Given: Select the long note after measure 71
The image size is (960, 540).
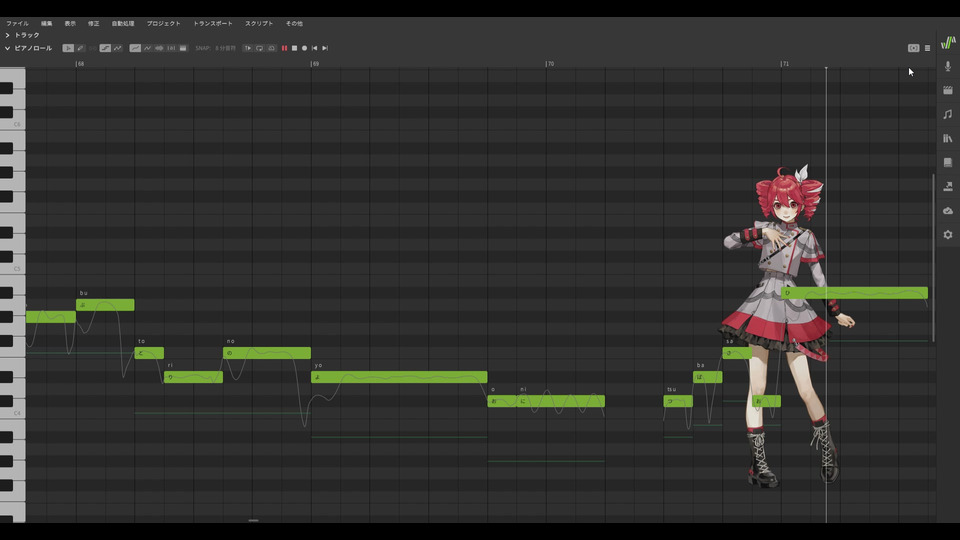Looking at the screenshot, I should tap(855, 293).
